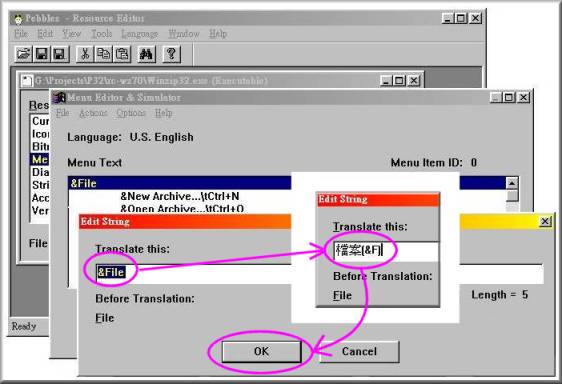Image resolution: width=562 pixels, height=384 pixels.
Task: Select the Icon resource type in list
Action: coord(40,134)
